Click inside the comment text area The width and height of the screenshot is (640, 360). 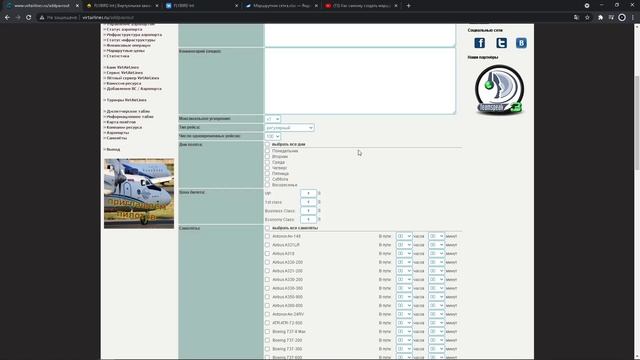(x=360, y=81)
